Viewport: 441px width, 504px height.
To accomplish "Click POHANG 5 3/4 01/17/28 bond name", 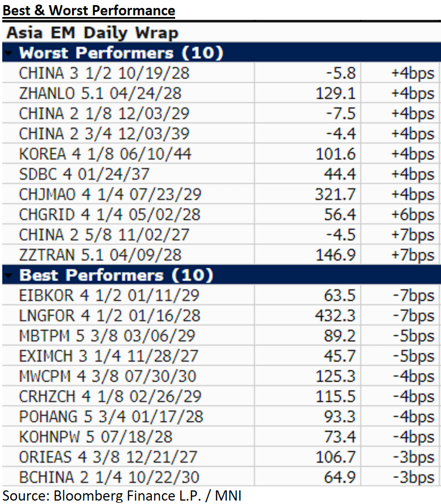I will click(x=109, y=417).
